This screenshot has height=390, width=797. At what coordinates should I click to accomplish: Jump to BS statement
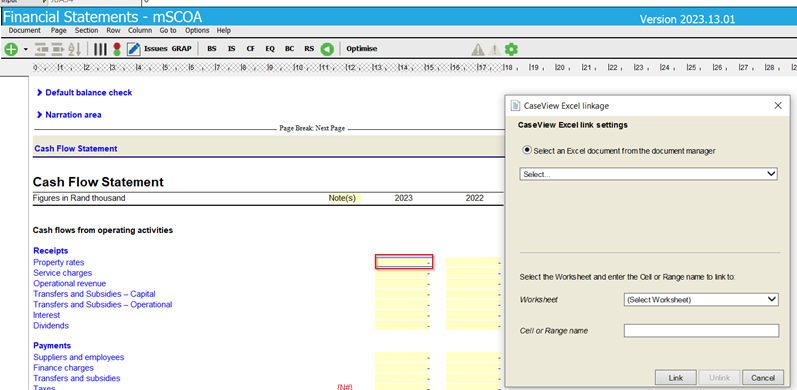211,49
